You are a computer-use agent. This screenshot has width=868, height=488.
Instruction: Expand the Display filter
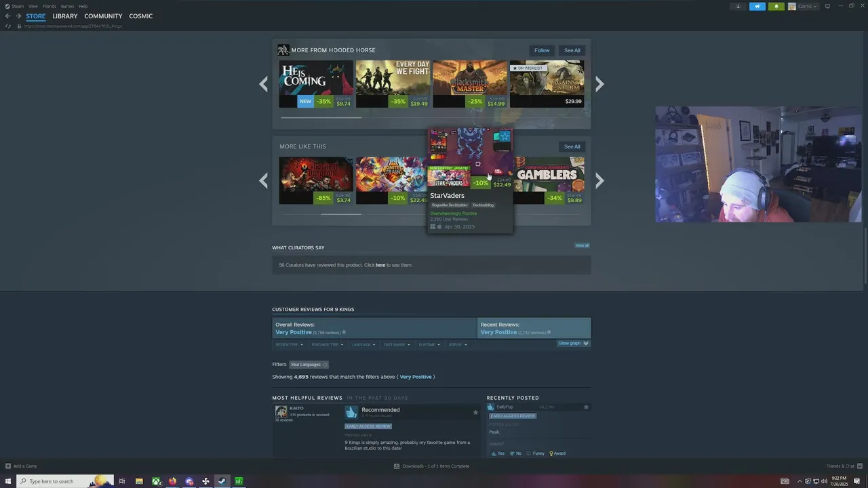coord(458,344)
